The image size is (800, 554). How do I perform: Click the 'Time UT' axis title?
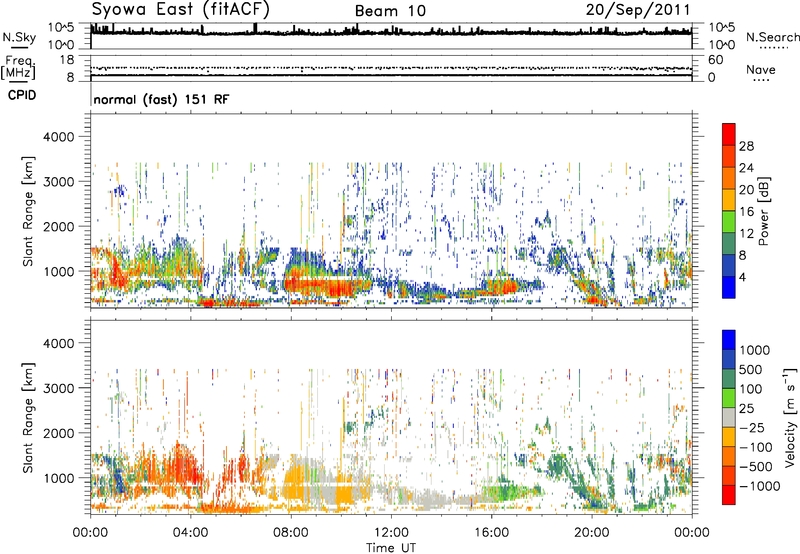[391, 548]
